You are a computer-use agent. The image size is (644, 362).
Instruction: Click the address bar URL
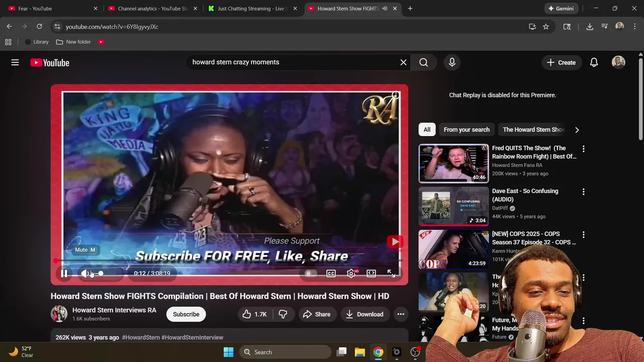point(112,27)
